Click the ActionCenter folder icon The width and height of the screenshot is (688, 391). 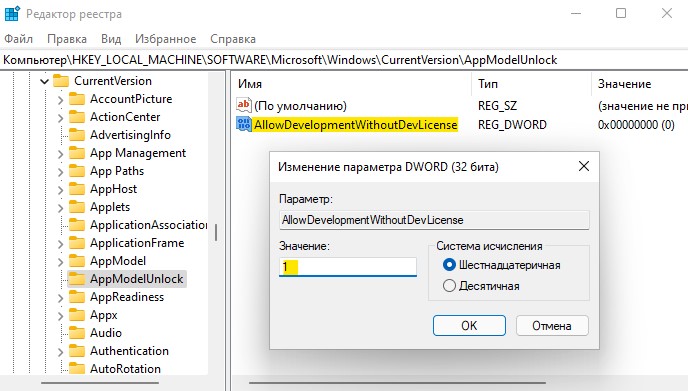coord(77,117)
